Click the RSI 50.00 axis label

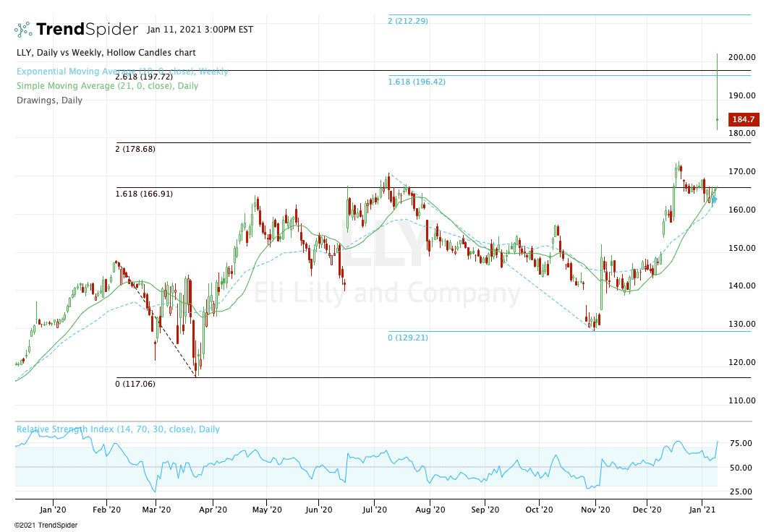(741, 468)
